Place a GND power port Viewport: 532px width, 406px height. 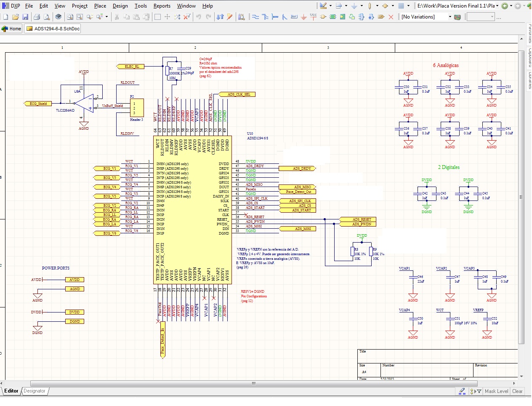pyautogui.click(x=304, y=17)
